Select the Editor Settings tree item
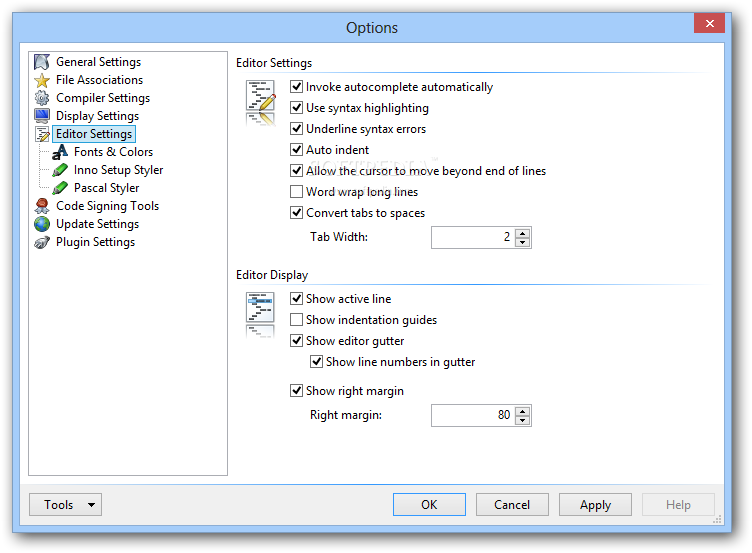Viewport: 752px width, 553px height. pos(94,134)
